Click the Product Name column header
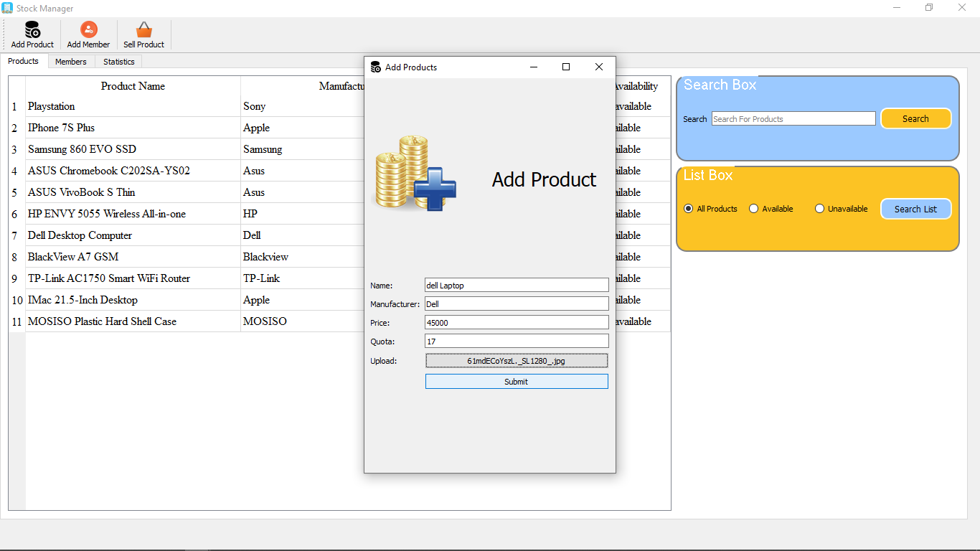 point(133,86)
